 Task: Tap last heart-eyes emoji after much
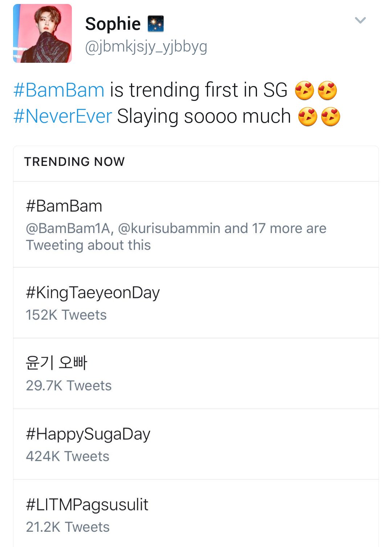coord(331,117)
